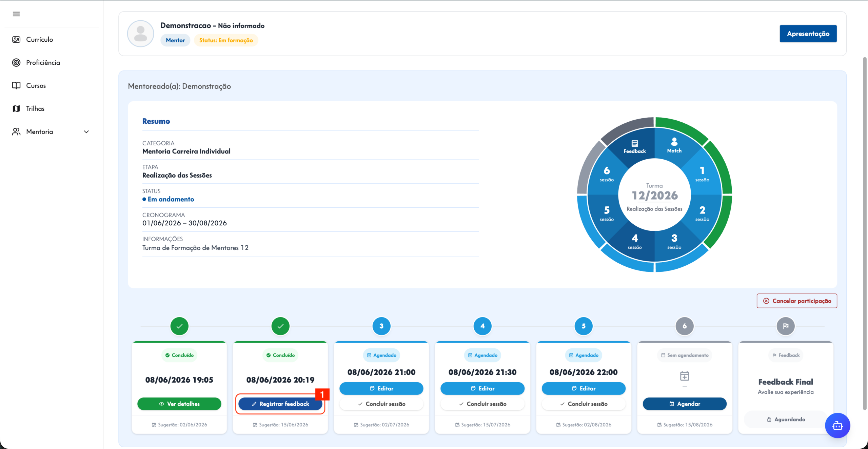Viewport: 868px width, 449px height.
Task: Click the session 6 step circle
Action: [685, 326]
